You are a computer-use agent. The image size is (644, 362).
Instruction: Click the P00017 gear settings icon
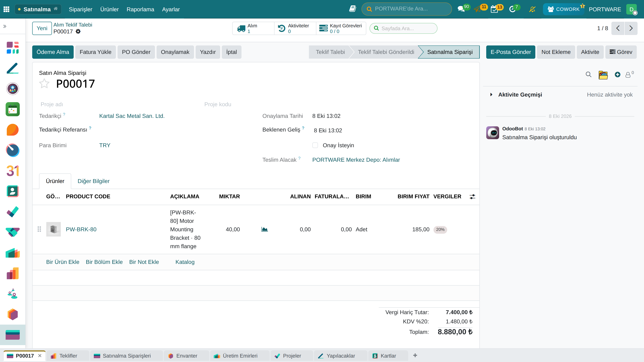(78, 32)
